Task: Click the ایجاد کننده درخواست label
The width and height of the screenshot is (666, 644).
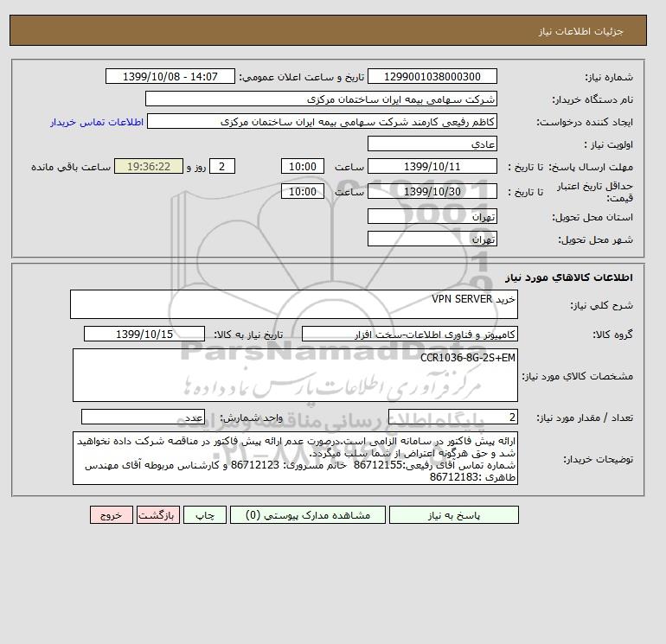Action: click(585, 122)
